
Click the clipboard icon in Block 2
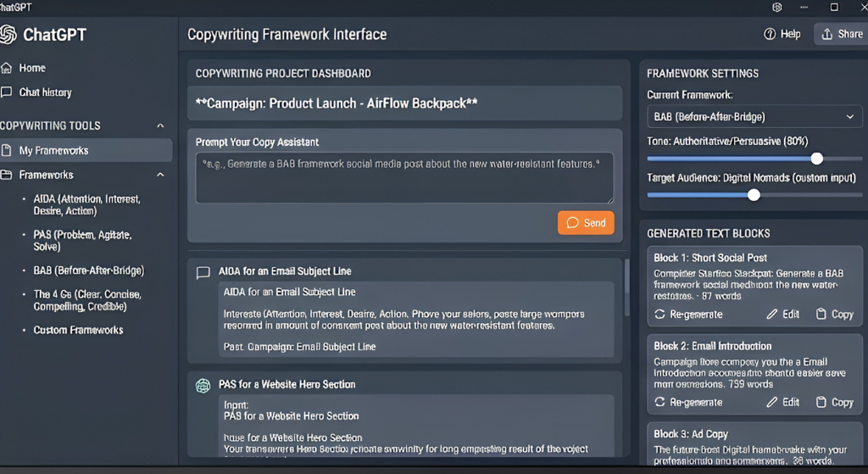click(821, 402)
